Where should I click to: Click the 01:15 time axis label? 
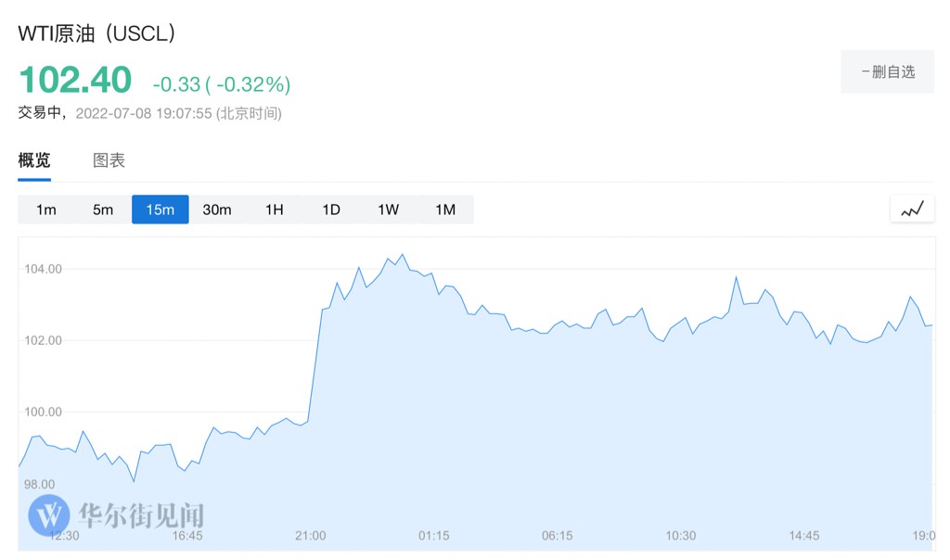tap(434, 536)
